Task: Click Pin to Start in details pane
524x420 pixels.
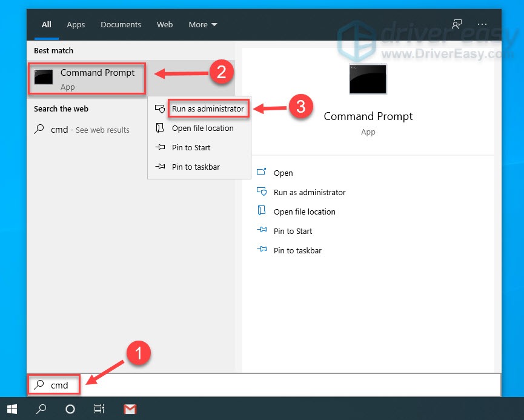Action: [x=293, y=231]
